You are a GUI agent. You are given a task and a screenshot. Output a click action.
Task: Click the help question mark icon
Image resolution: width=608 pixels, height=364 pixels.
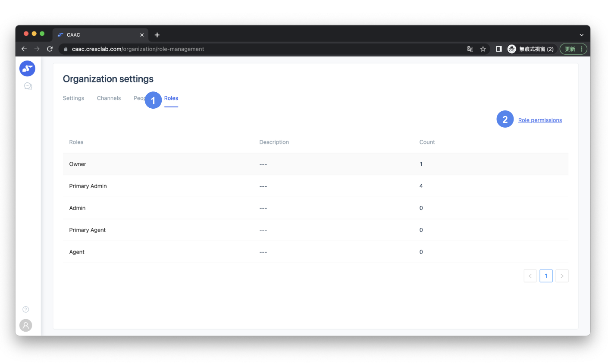[26, 309]
